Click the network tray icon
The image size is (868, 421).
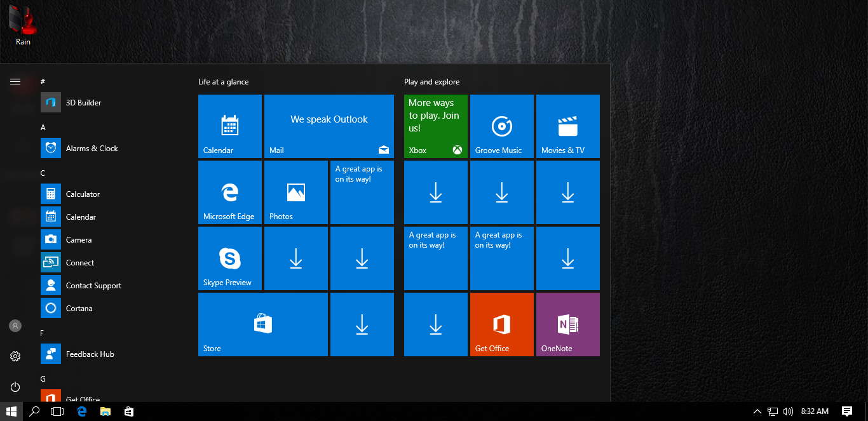[x=773, y=411]
